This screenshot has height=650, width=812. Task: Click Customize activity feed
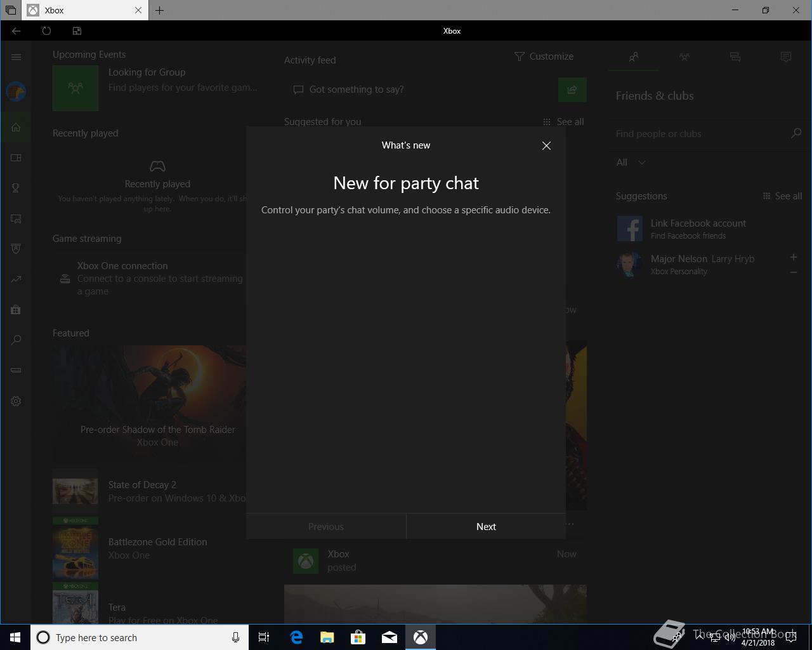pos(544,56)
